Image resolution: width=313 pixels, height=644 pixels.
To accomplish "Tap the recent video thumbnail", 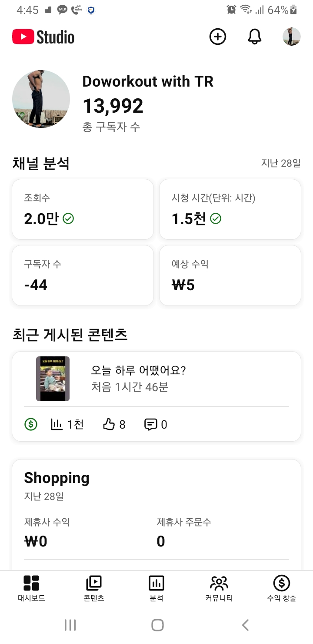I will 53,379.
